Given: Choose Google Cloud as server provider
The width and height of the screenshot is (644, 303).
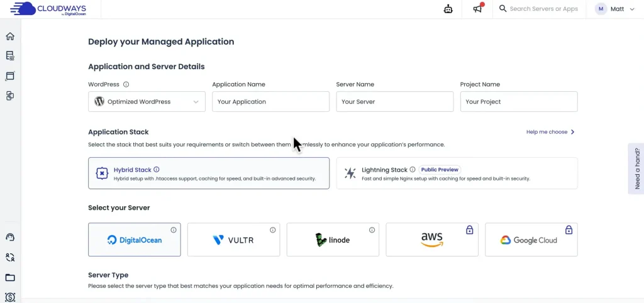Looking at the screenshot, I should click(531, 240).
